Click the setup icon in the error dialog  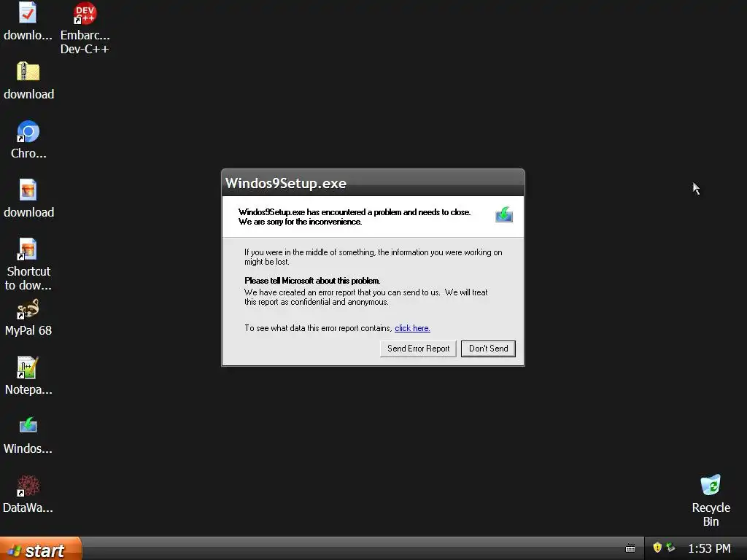point(504,215)
